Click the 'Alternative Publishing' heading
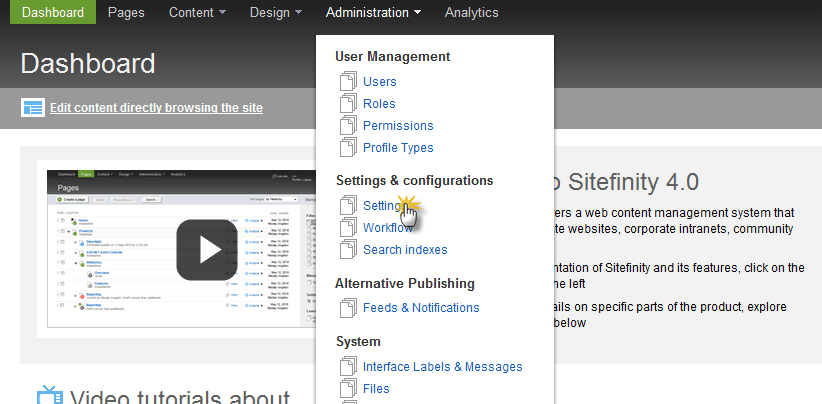822x404 pixels. (x=405, y=283)
